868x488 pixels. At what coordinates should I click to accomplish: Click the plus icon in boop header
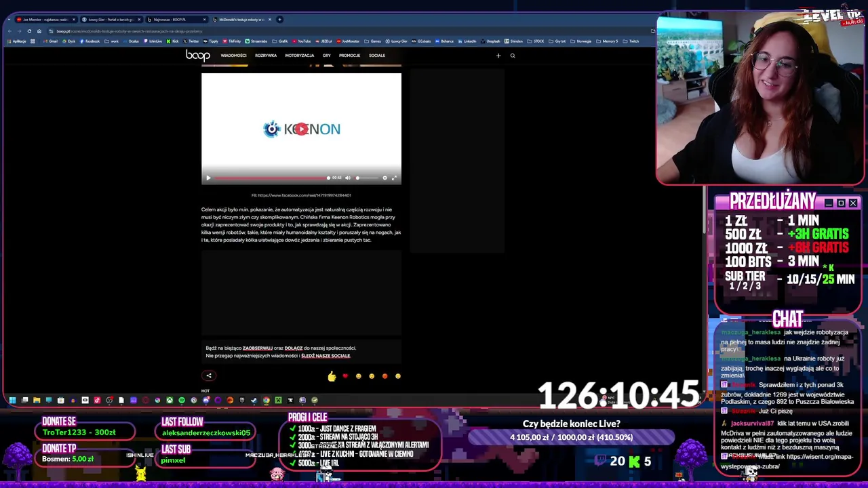click(498, 56)
